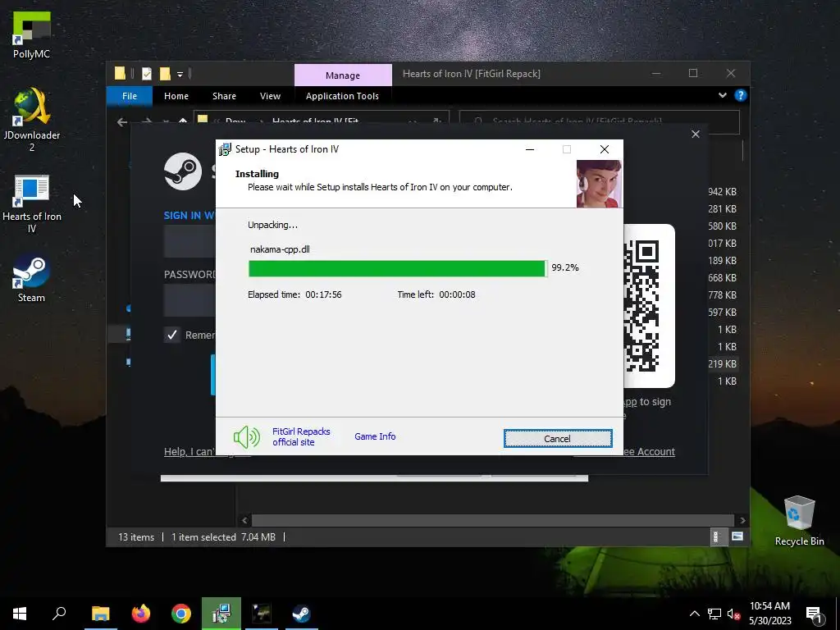Click the Explorer horizontal scrollbar

coord(492,520)
